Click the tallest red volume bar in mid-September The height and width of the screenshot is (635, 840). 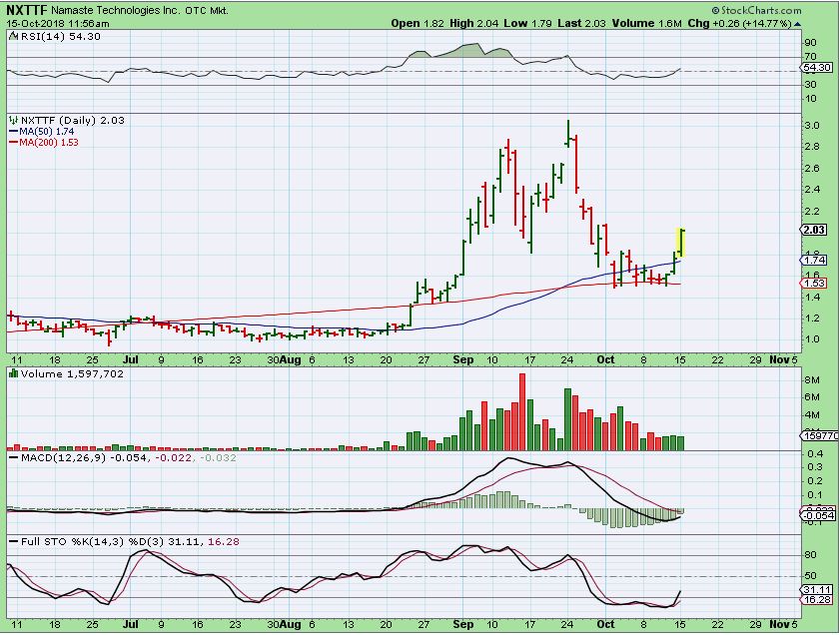pyautogui.click(x=522, y=411)
